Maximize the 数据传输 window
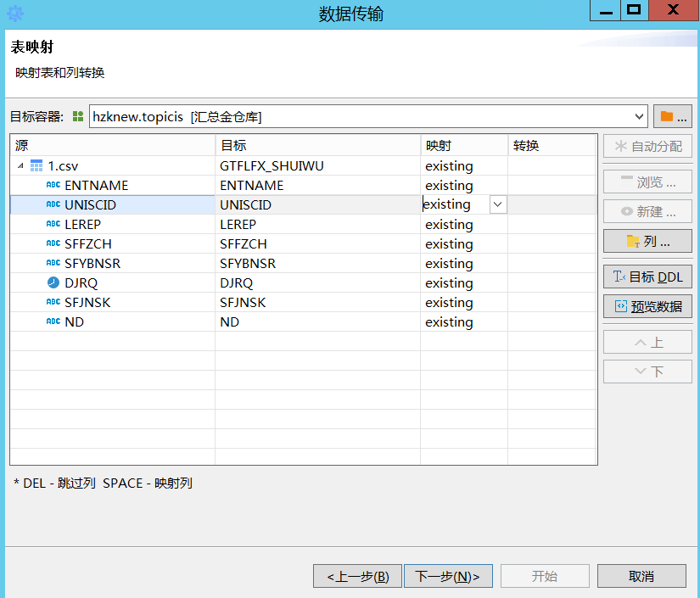700x598 pixels. [634, 10]
